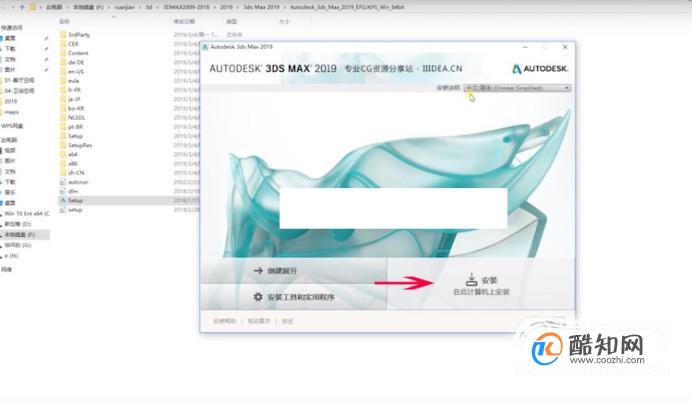Screen dimensions: 692x403
Task: Select 3DMAX2009-2018 in the breadcrumb path
Action: pos(186,8)
